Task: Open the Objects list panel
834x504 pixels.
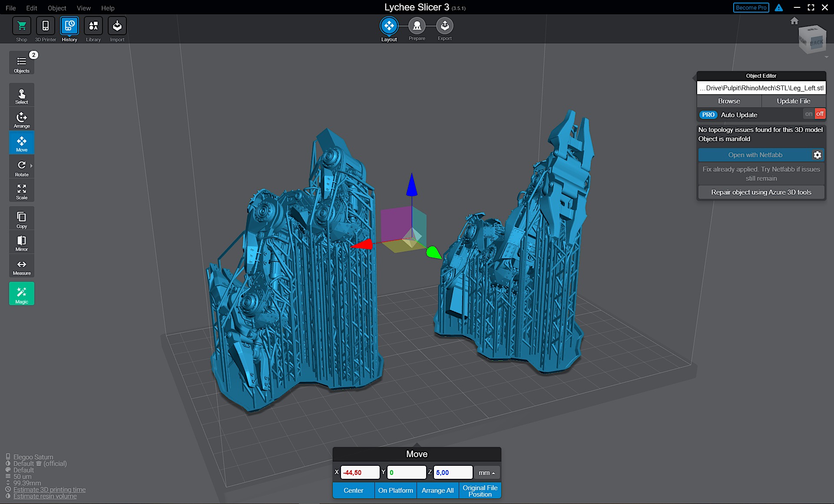Action: 22,63
